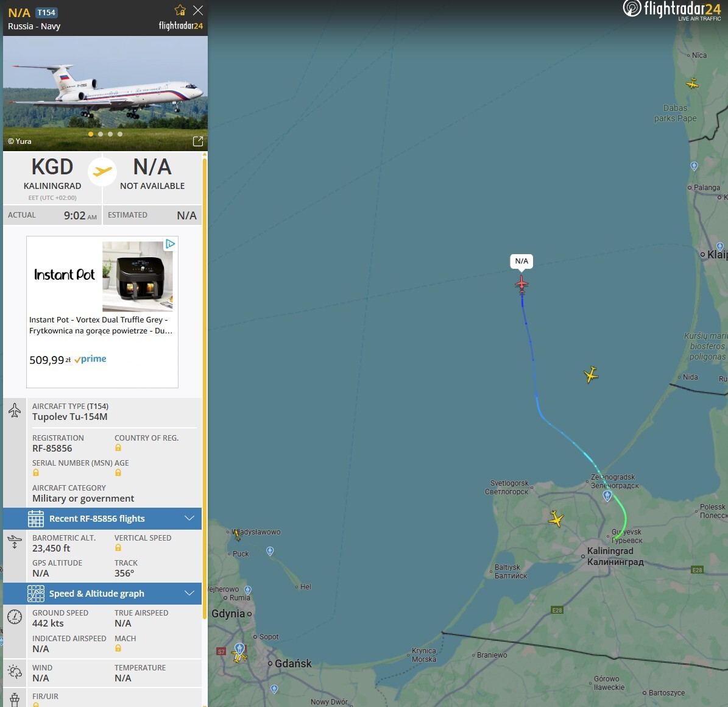The height and width of the screenshot is (707, 728).
Task: Click the Recent flights calendar icon
Action: 36,519
